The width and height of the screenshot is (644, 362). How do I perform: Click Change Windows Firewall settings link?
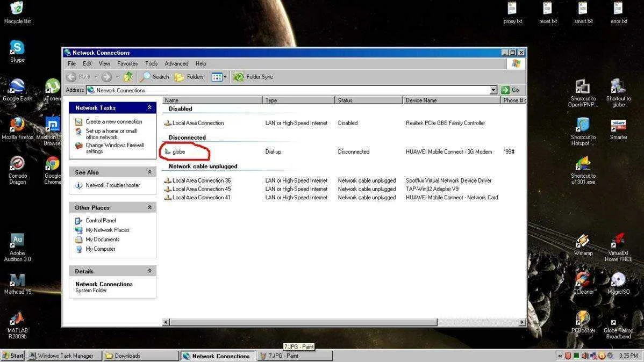tap(115, 148)
